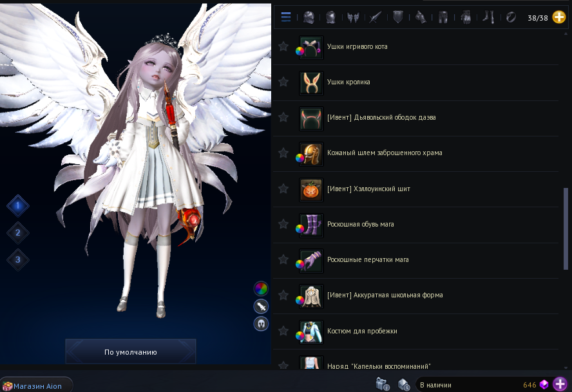This screenshot has width=572, height=392.
Task: Filter by the shield category
Action: click(397, 17)
